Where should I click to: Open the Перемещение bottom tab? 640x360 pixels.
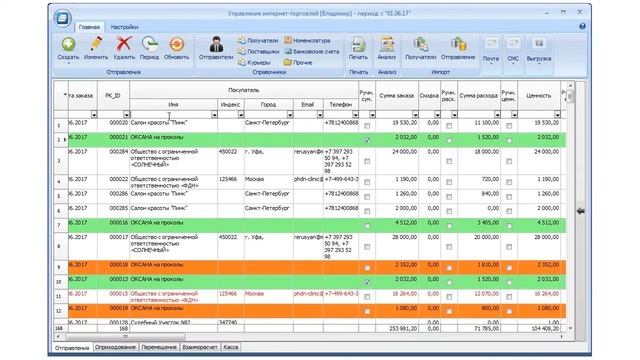(159, 347)
